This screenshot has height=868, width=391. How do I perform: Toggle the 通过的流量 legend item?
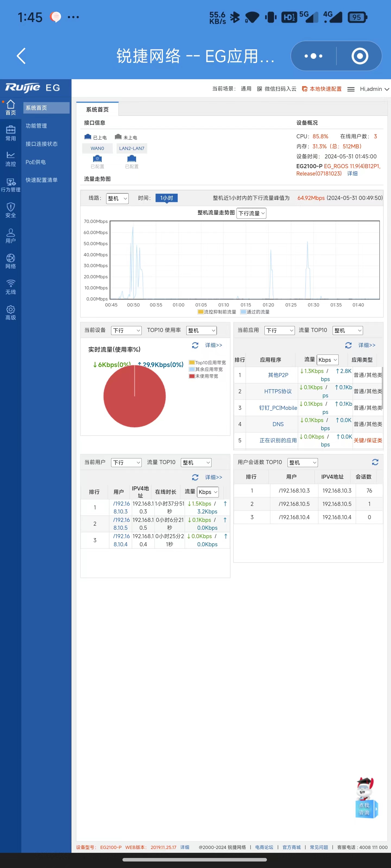(x=255, y=312)
